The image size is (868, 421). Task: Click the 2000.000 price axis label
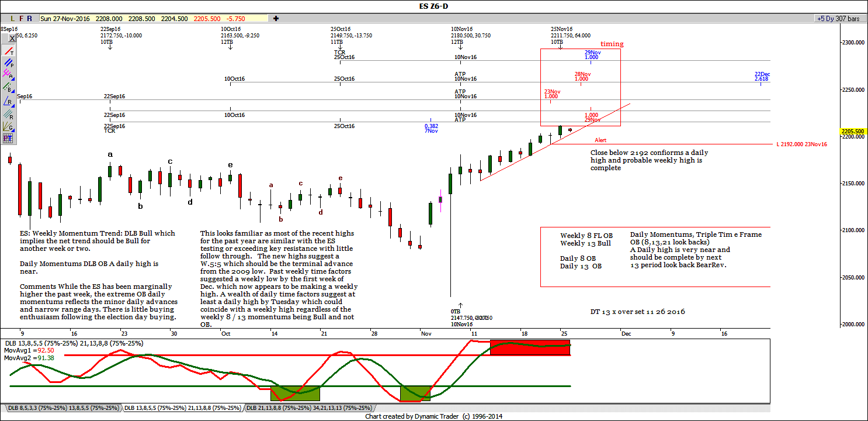point(853,324)
